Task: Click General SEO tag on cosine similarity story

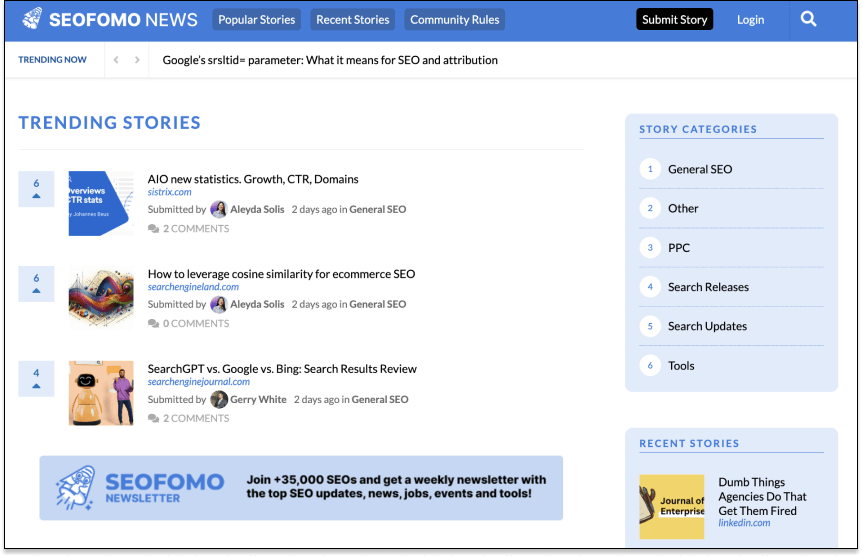Action: click(x=378, y=304)
